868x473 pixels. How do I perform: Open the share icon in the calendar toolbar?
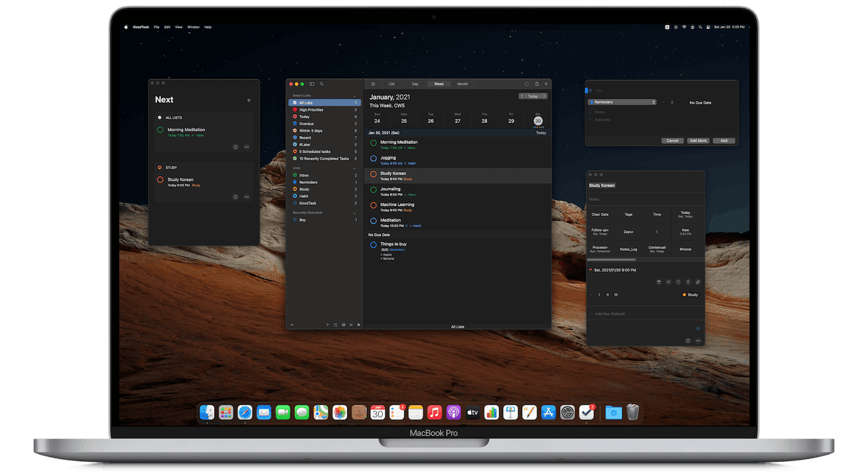pos(537,84)
